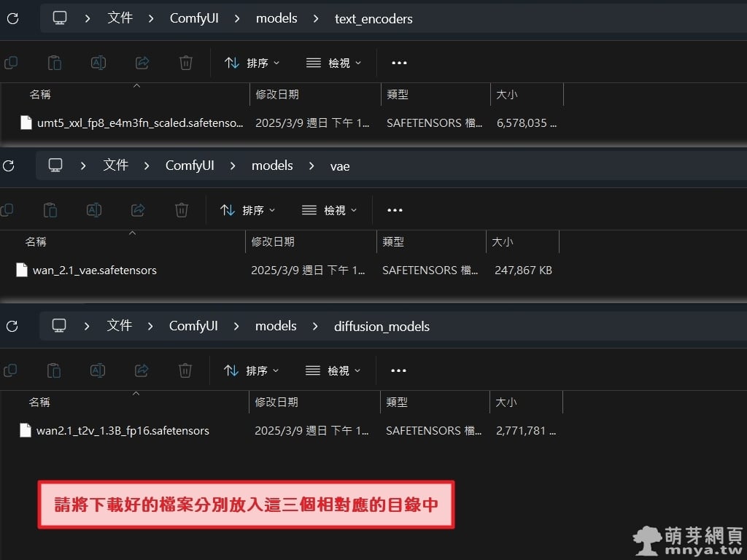Select umt5_xxl_fp8_e4m3fn_scaled.safetensors file
Image resolution: width=747 pixels, height=560 pixels.
pos(139,123)
